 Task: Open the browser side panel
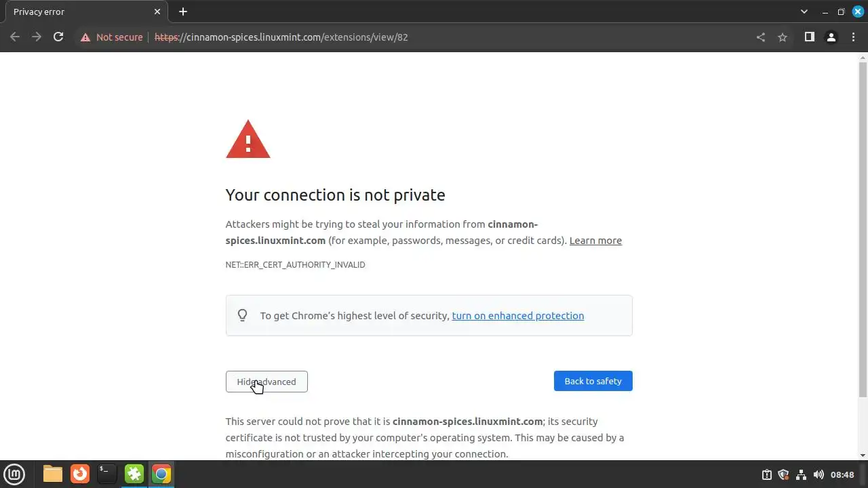[x=809, y=37]
